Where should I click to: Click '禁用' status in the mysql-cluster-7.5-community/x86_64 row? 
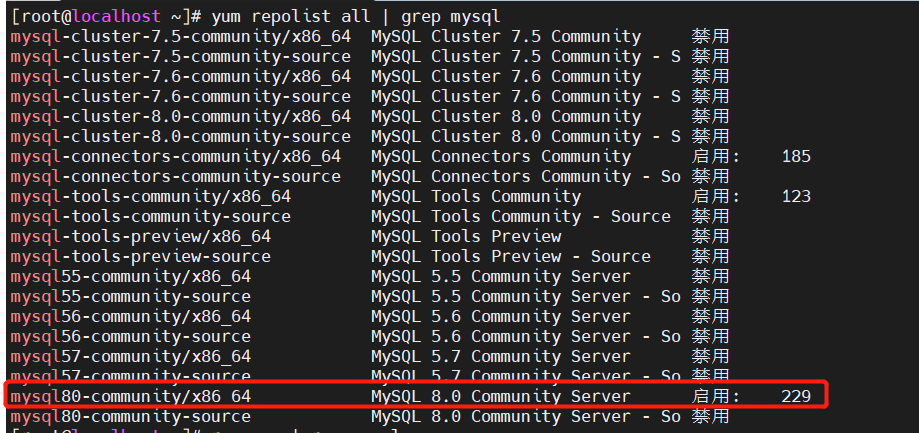pos(710,37)
